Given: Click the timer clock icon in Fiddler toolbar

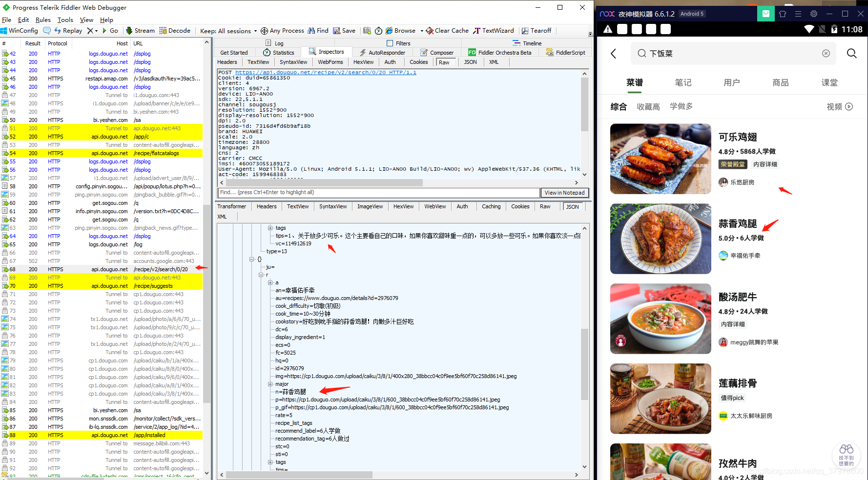Looking at the screenshot, I should pos(379,31).
